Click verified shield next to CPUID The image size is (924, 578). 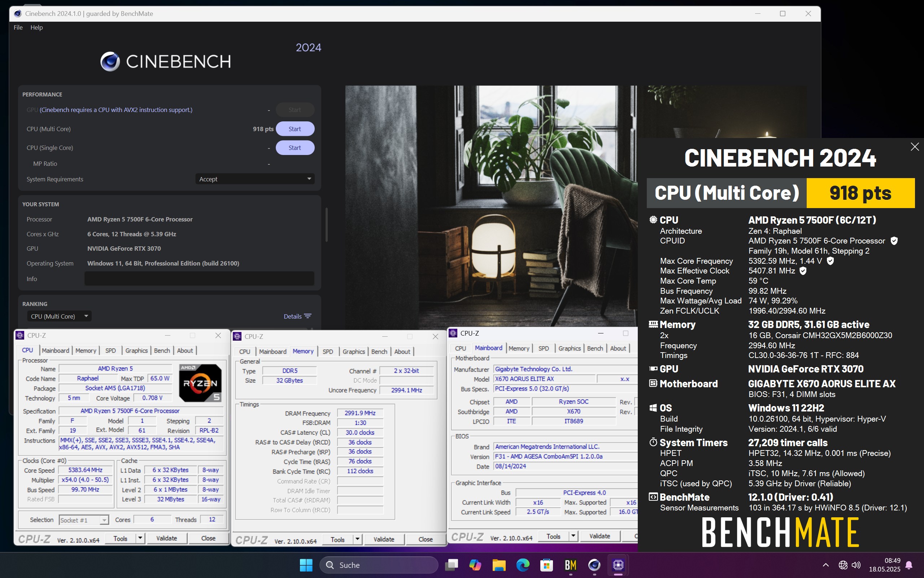894,241
